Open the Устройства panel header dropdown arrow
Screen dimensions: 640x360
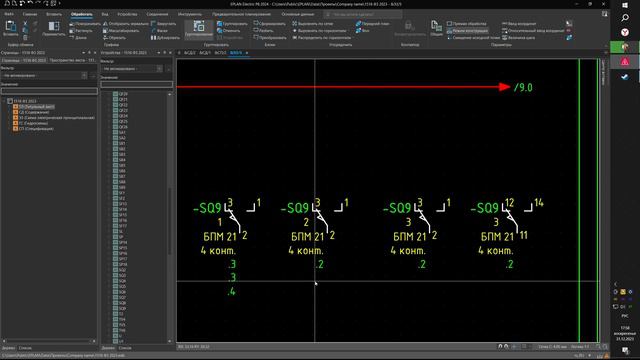(x=159, y=53)
